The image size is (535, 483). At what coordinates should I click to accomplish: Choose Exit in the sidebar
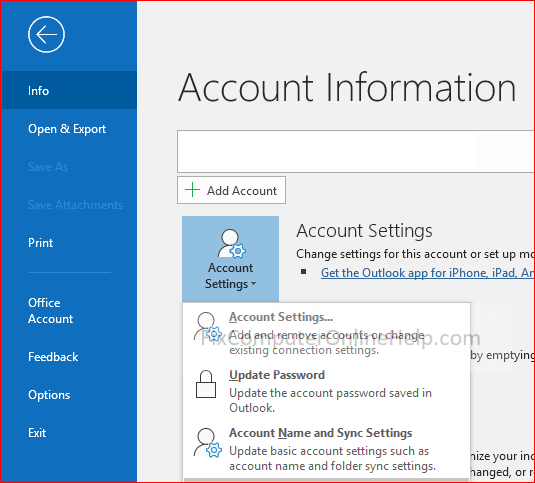(x=69, y=433)
